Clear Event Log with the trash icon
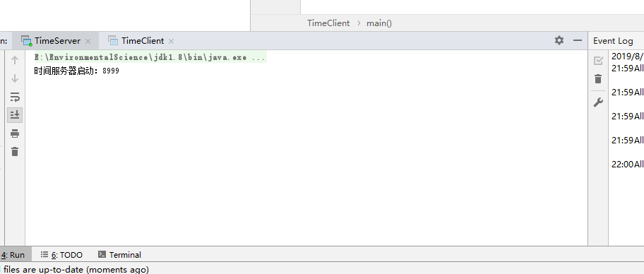The height and width of the screenshot is (274, 644). (598, 79)
